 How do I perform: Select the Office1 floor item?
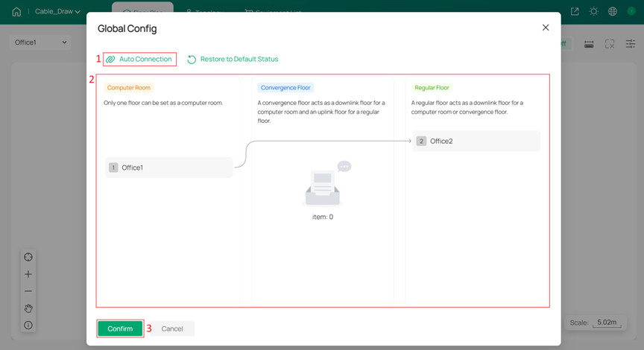pyautogui.click(x=168, y=168)
